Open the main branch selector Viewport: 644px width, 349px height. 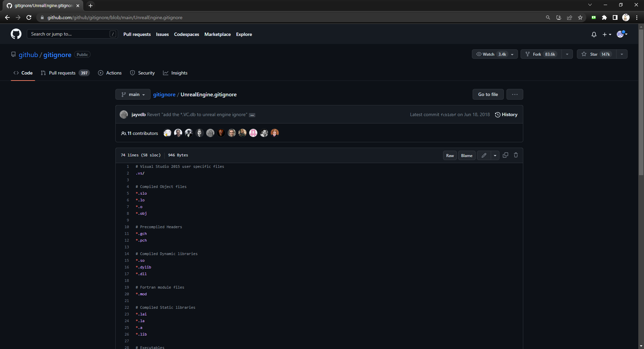pos(133,95)
